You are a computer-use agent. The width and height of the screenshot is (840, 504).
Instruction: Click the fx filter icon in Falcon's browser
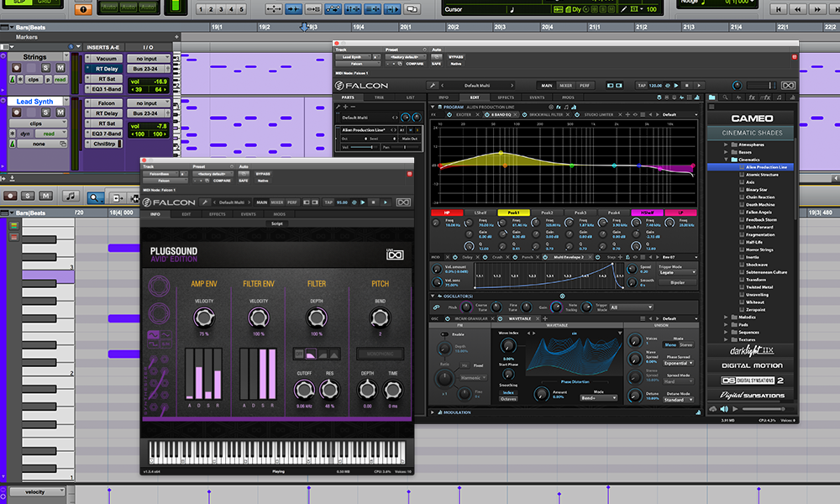tap(753, 97)
